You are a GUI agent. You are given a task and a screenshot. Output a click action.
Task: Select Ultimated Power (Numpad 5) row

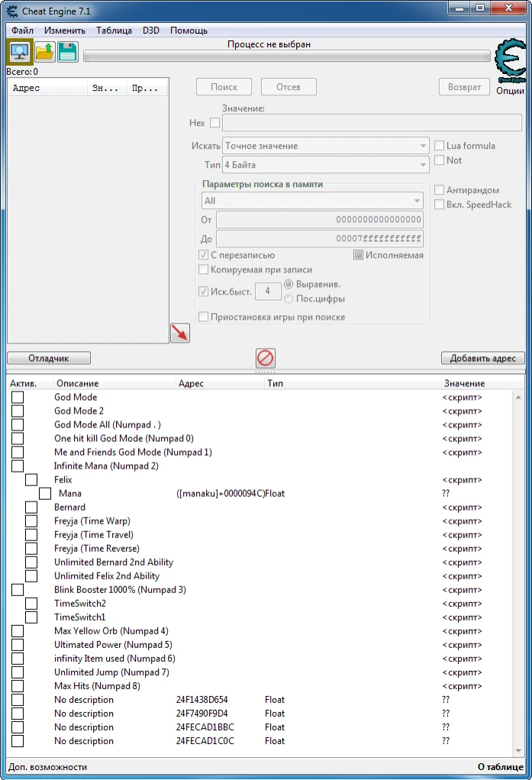point(261,645)
